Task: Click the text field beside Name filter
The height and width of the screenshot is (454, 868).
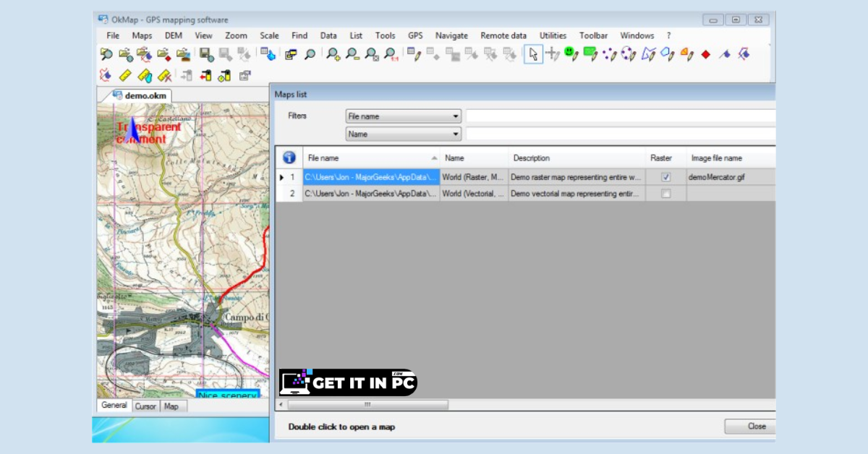Action: [x=621, y=134]
